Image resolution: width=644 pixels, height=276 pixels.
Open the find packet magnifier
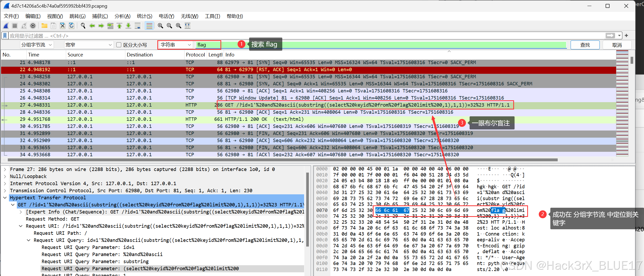[x=83, y=26]
